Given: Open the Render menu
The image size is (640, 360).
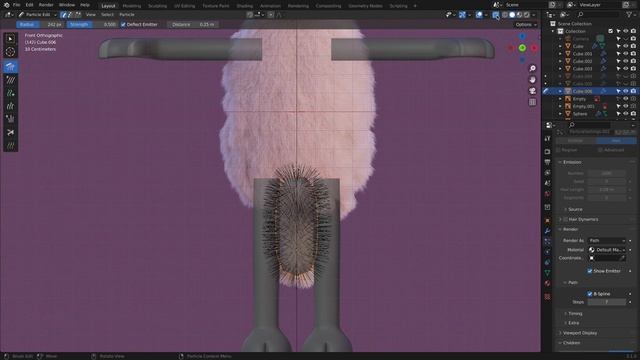Looking at the screenshot, I should (x=46, y=5).
